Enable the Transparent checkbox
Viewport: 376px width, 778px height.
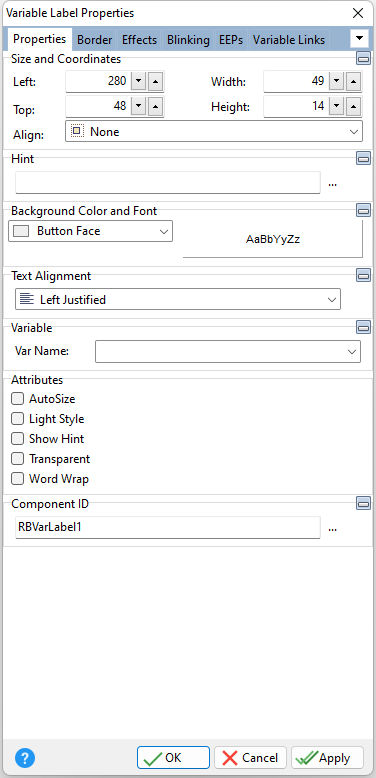click(18, 459)
